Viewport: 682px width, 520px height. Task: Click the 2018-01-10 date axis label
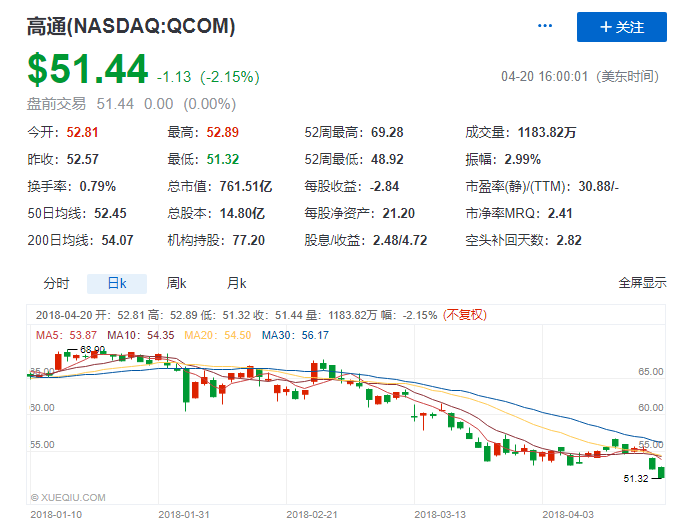56,515
